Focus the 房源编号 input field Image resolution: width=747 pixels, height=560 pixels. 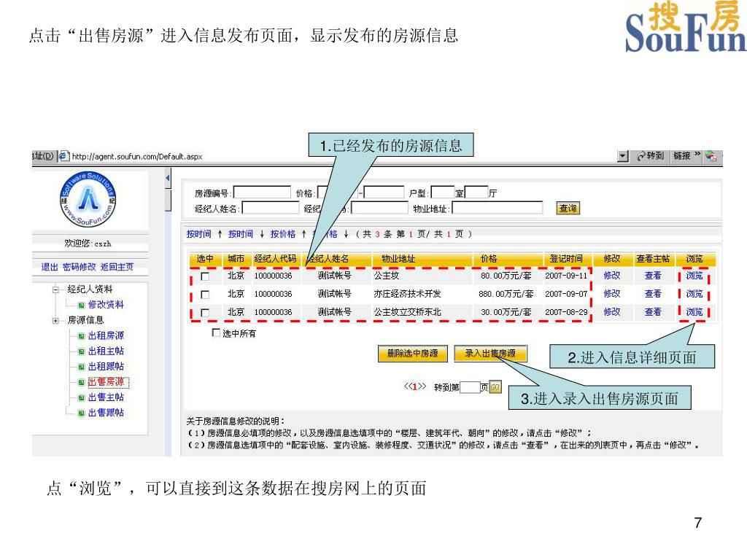[262, 192]
